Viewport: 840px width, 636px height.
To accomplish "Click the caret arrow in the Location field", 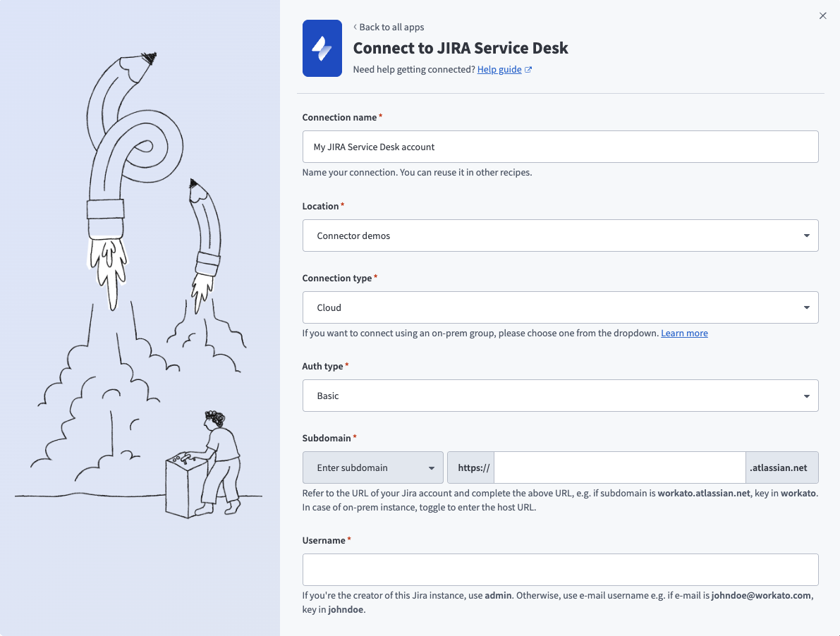I will [807, 236].
